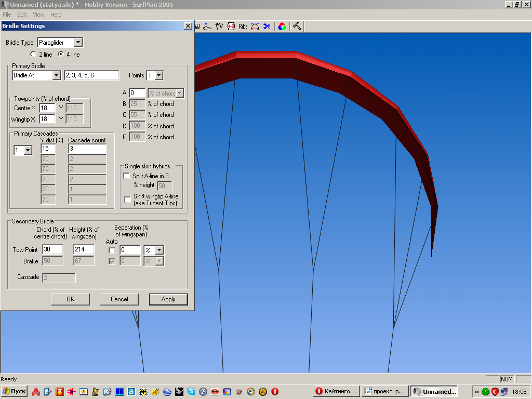Tick Shift wingtip A-line checkbox
532x399 pixels.
[128, 199]
